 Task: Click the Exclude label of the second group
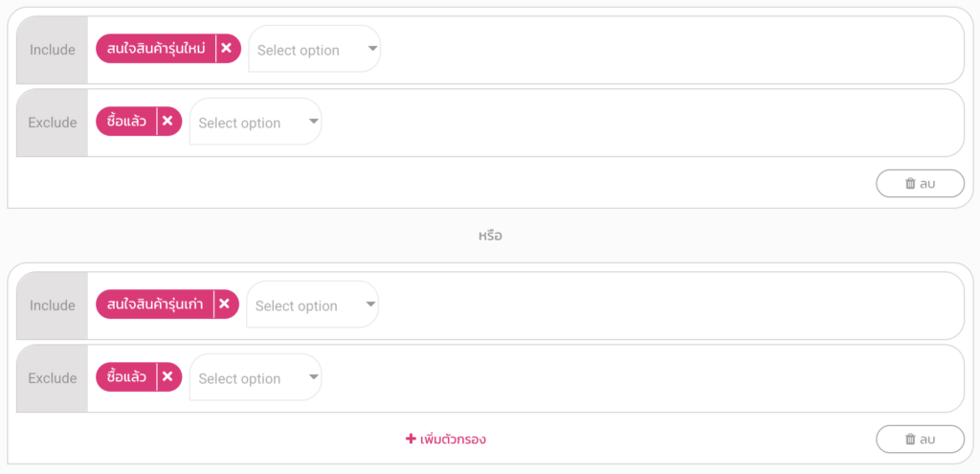click(53, 378)
